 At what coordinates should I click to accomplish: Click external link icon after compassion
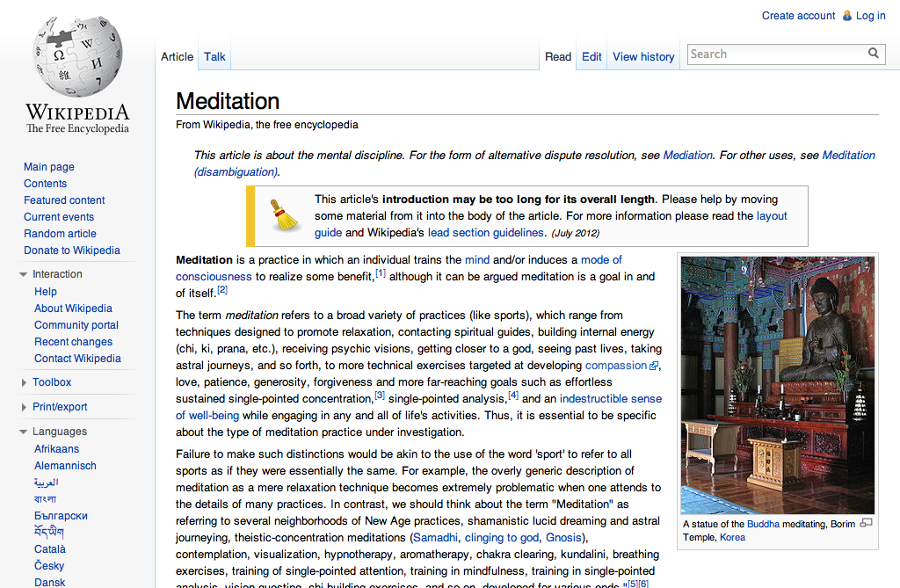653,366
